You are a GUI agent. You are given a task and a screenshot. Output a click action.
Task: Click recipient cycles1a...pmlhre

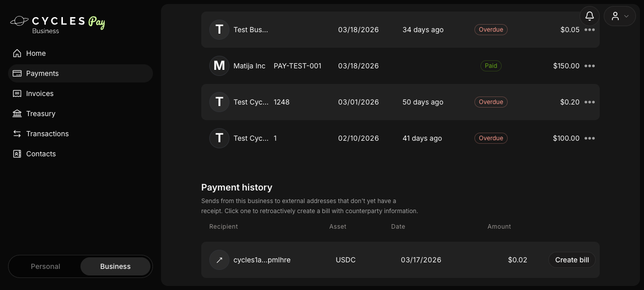262,260
